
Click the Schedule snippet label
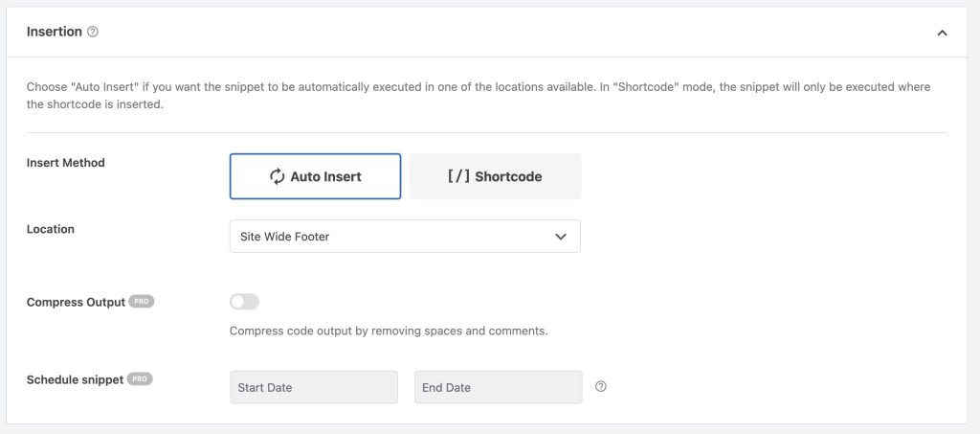click(75, 379)
